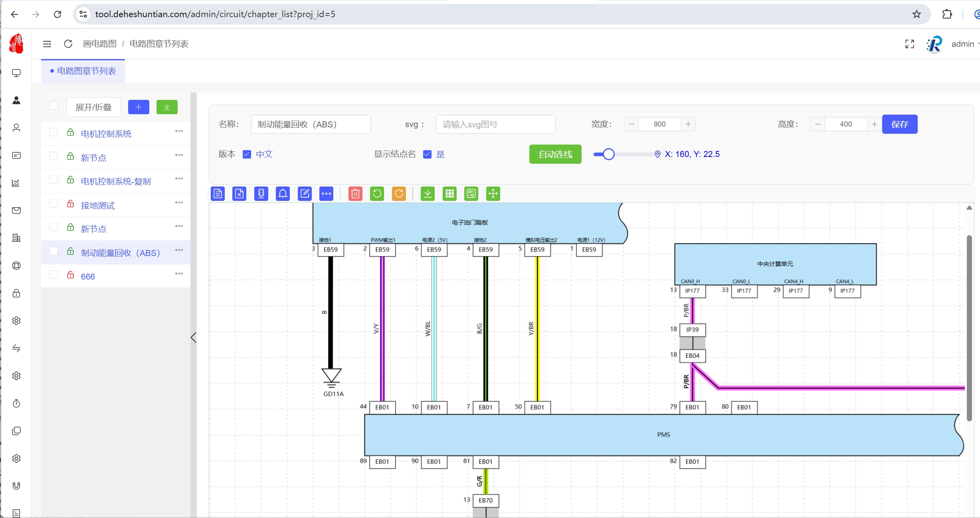Screen dimensions: 980x518
Task: Uncheck the 中文 version checkbox
Action: coord(247,155)
